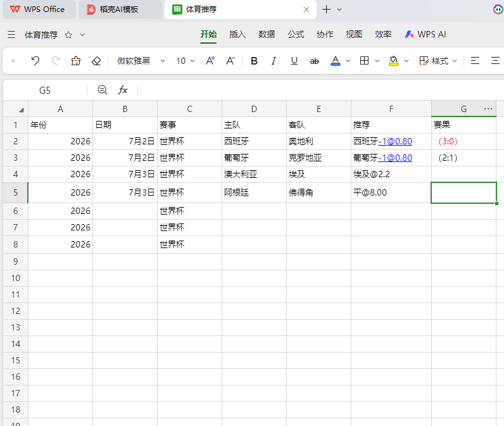Open link 葡萄牙-1@0.80 in F3
Viewport: 504px width, 426px height.
395,158
